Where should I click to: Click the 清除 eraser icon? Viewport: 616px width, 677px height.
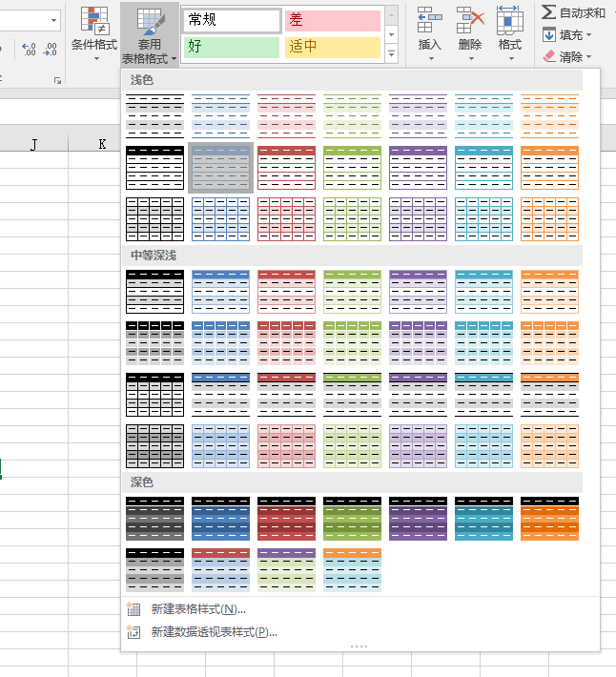[549, 57]
